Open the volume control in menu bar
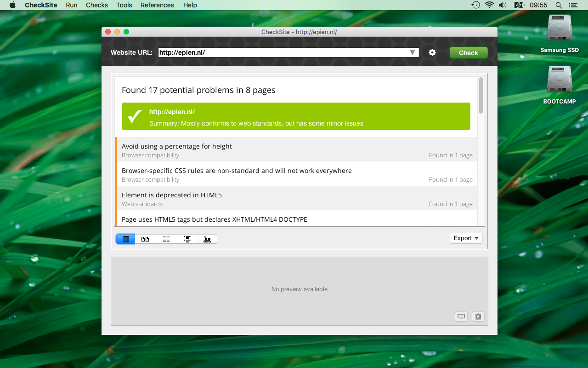The image size is (588, 368). pyautogui.click(x=503, y=5)
